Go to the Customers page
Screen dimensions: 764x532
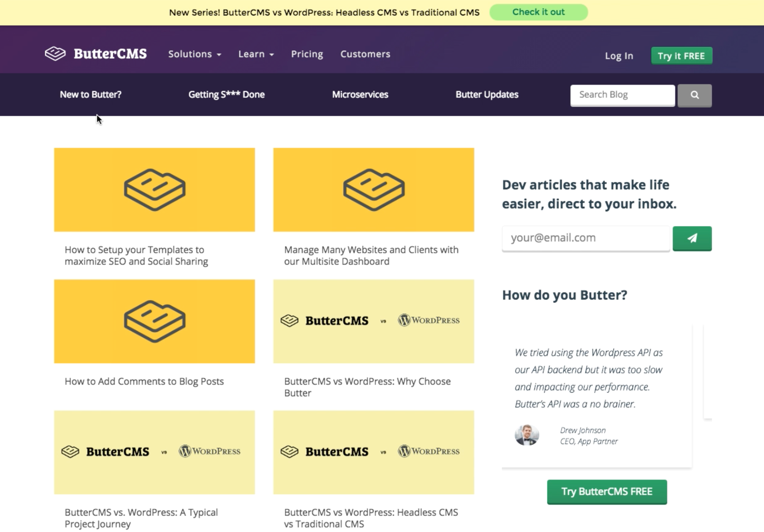click(x=365, y=54)
